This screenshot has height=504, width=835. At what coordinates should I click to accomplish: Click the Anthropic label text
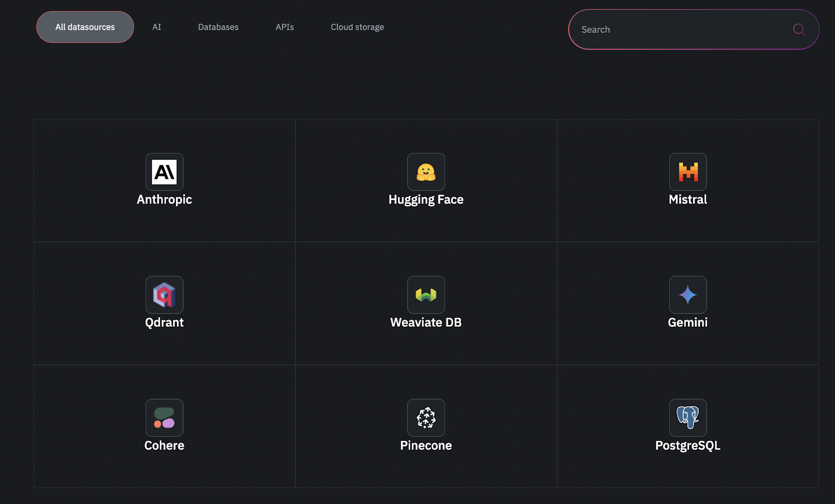coord(164,199)
